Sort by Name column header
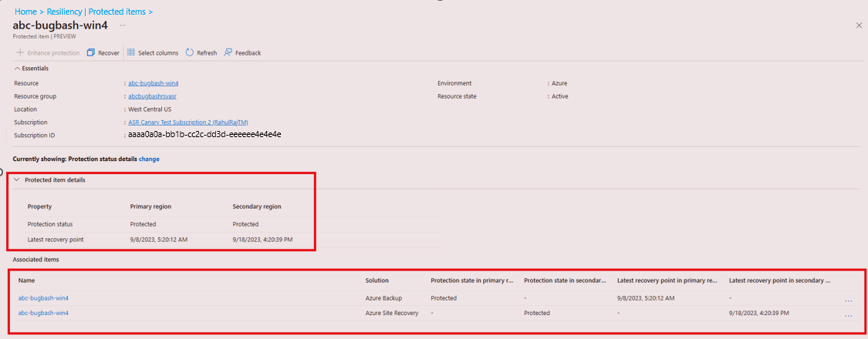868x339 pixels. click(x=26, y=281)
